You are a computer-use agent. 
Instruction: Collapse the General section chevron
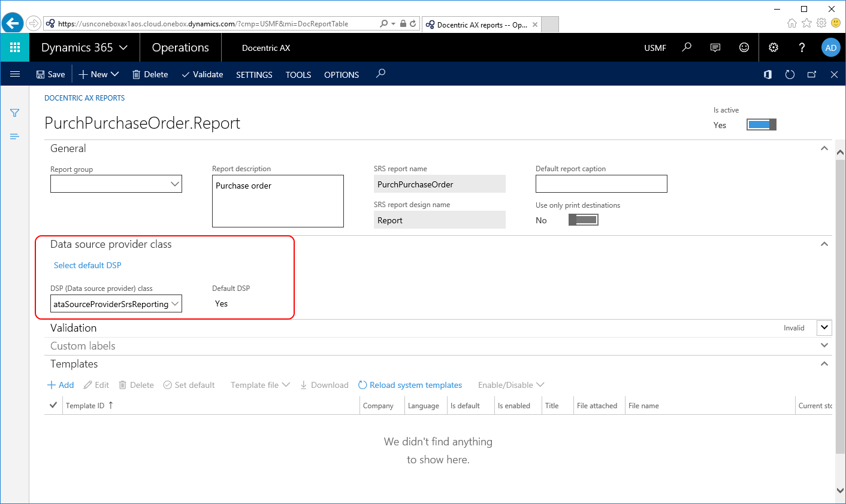(x=824, y=148)
